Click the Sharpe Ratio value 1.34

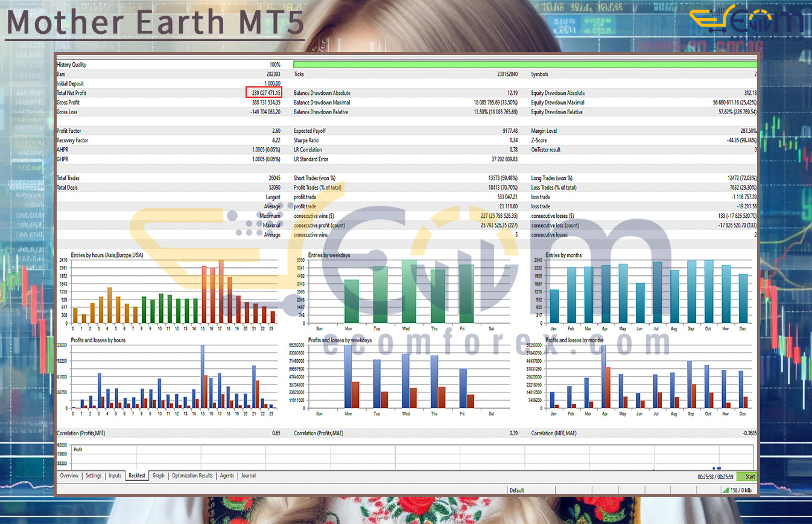[513, 140]
